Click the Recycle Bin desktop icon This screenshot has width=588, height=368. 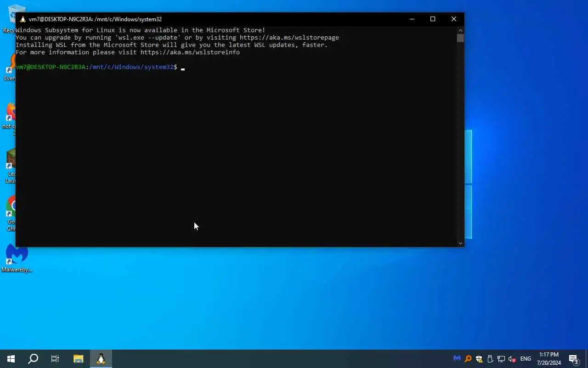[x=14, y=18]
